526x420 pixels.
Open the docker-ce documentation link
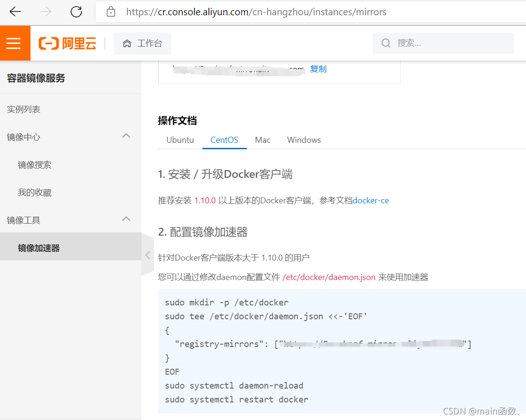[371, 200]
